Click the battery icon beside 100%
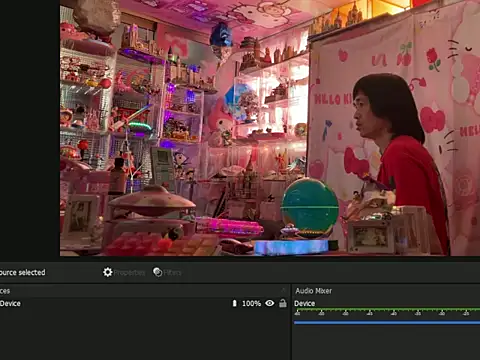This screenshot has width=480, height=360. click(234, 303)
